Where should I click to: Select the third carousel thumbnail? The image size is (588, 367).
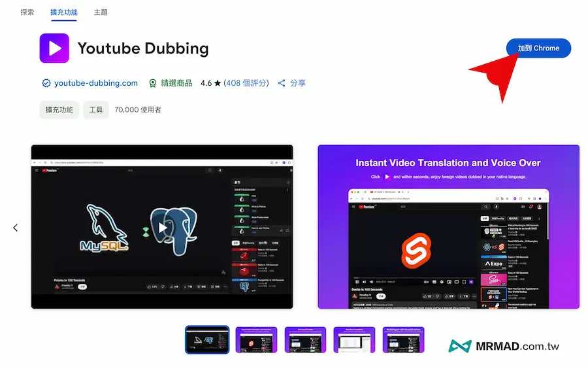point(305,340)
